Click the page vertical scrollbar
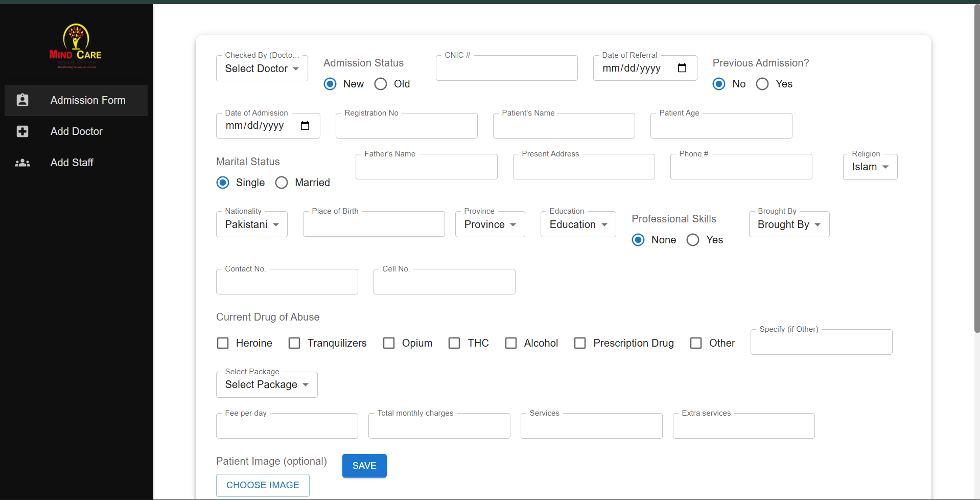The width and height of the screenshot is (980, 500). 976,169
